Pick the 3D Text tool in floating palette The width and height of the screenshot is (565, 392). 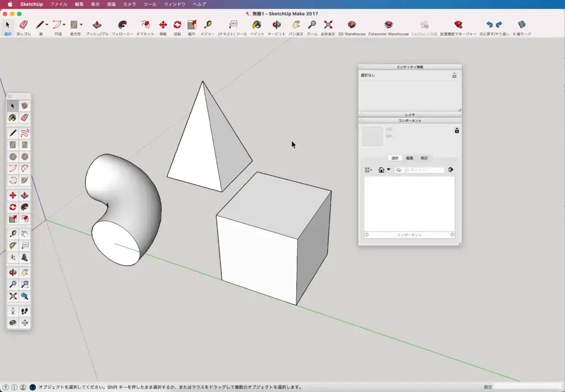(x=24, y=257)
